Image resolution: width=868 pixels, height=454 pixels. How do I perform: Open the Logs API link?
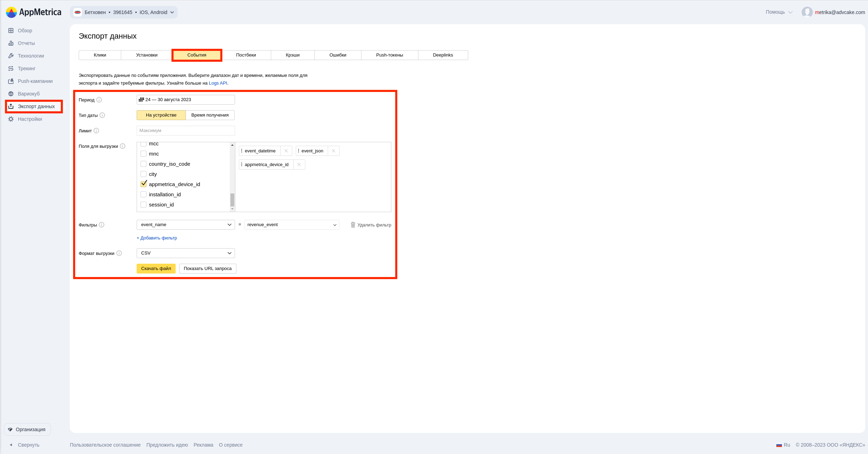(x=218, y=83)
